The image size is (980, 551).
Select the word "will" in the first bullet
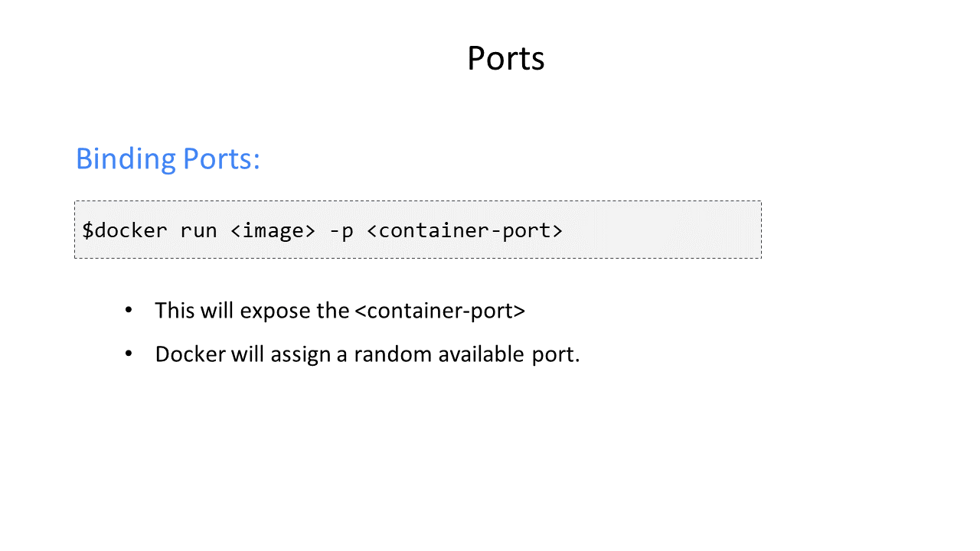(x=217, y=310)
